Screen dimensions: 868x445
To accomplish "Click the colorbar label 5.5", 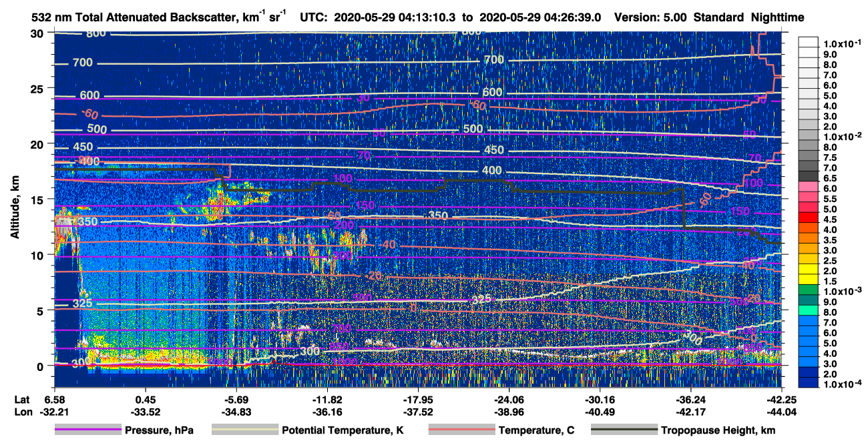I will 830,198.
